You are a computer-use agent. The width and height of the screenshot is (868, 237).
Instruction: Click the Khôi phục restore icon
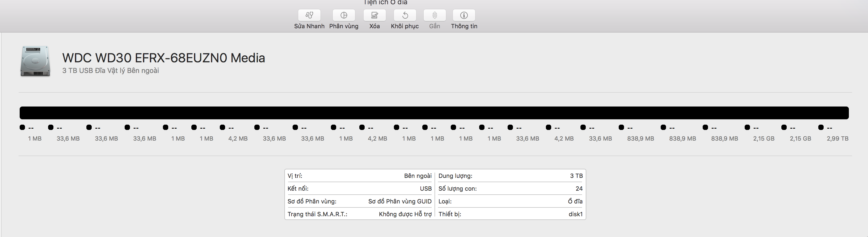(405, 15)
